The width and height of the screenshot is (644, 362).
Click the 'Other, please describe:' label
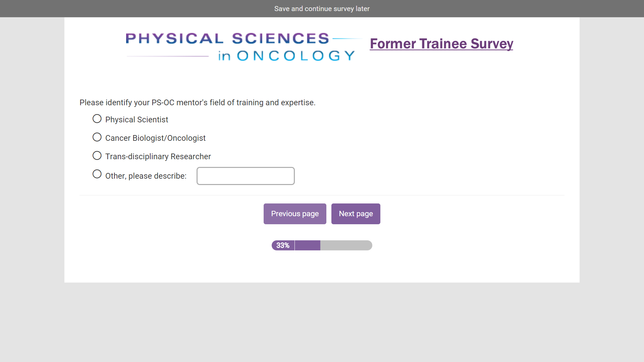point(146,176)
